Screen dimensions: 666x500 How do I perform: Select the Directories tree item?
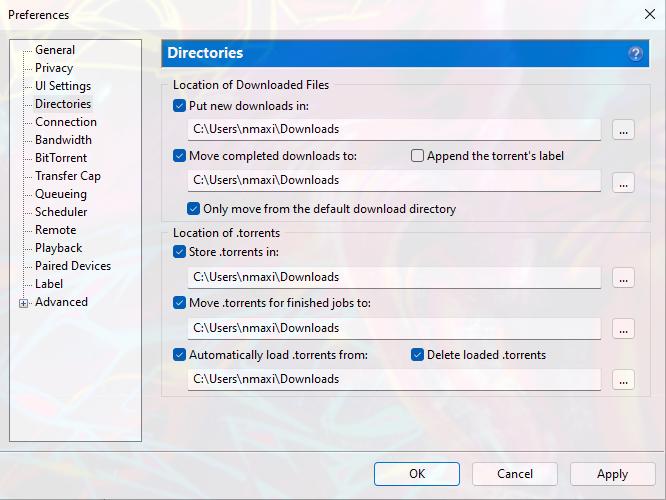pyautogui.click(x=63, y=104)
